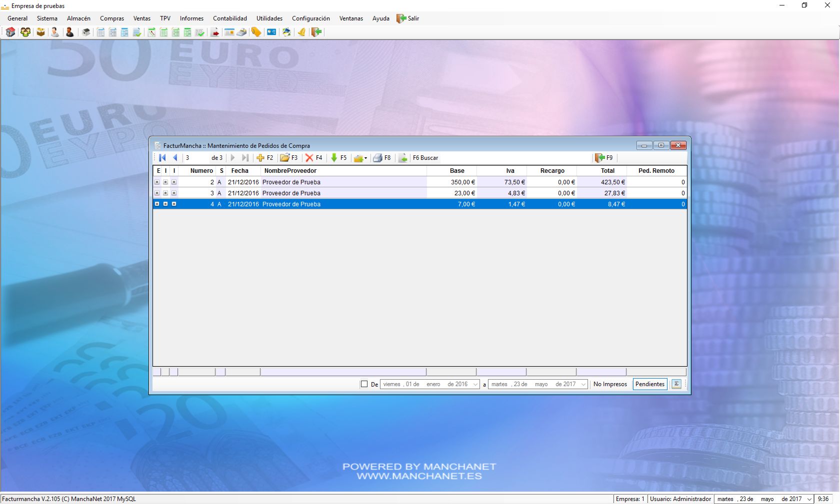Open the Contabilidad menu
Screen dimensions: 840x504
coord(229,18)
